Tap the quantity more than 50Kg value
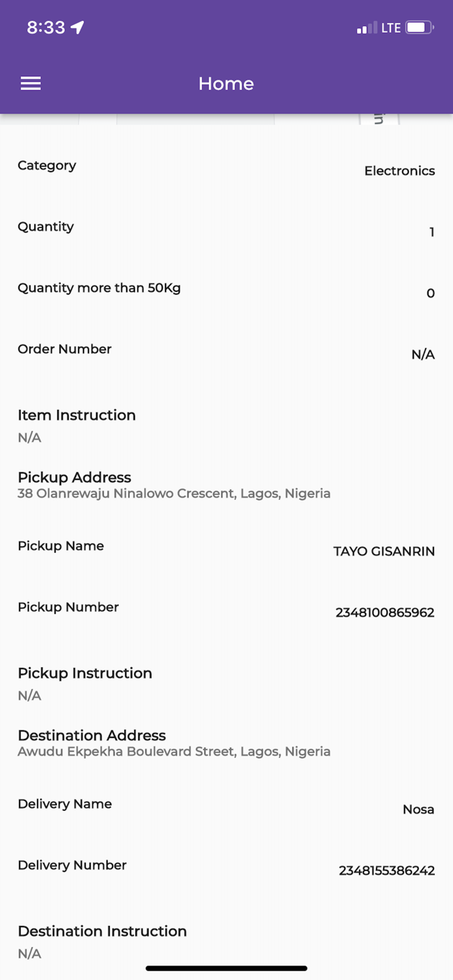This screenshot has height=980, width=453. pyautogui.click(x=430, y=293)
